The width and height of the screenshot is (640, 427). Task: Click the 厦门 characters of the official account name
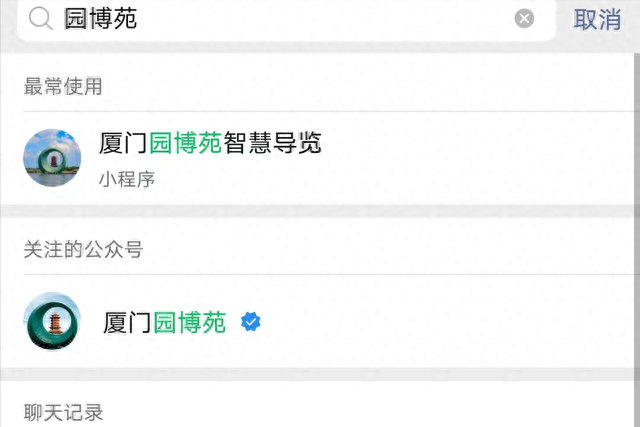coord(127,322)
